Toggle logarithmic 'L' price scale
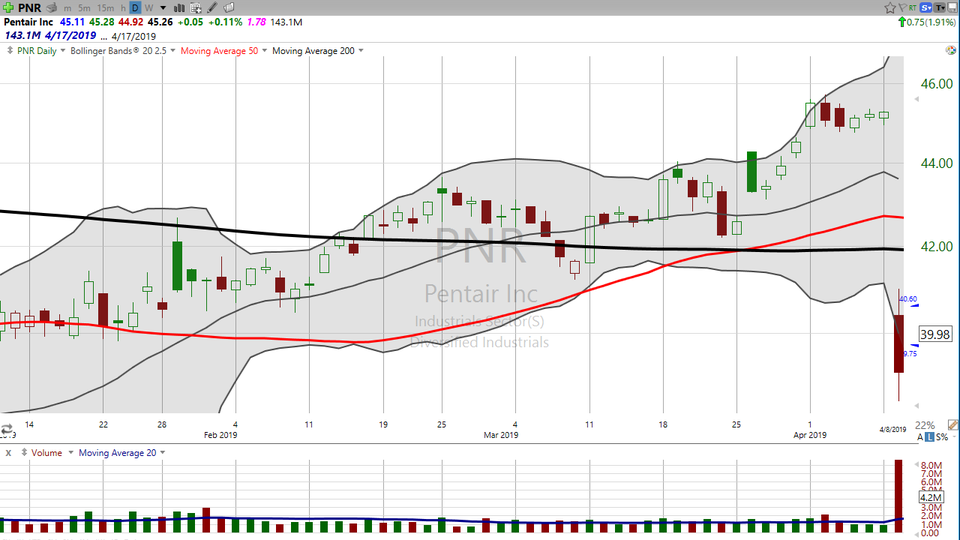 [x=929, y=437]
